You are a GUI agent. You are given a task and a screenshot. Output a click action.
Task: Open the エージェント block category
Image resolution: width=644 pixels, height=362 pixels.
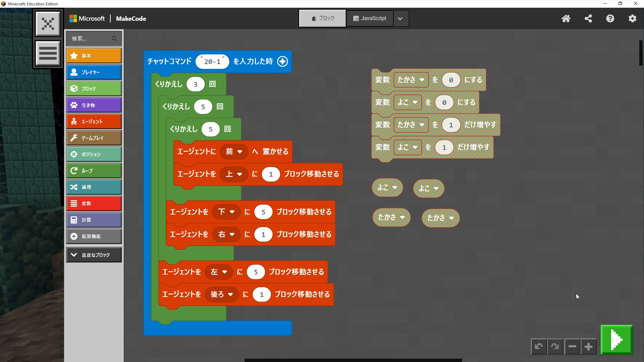tap(94, 121)
